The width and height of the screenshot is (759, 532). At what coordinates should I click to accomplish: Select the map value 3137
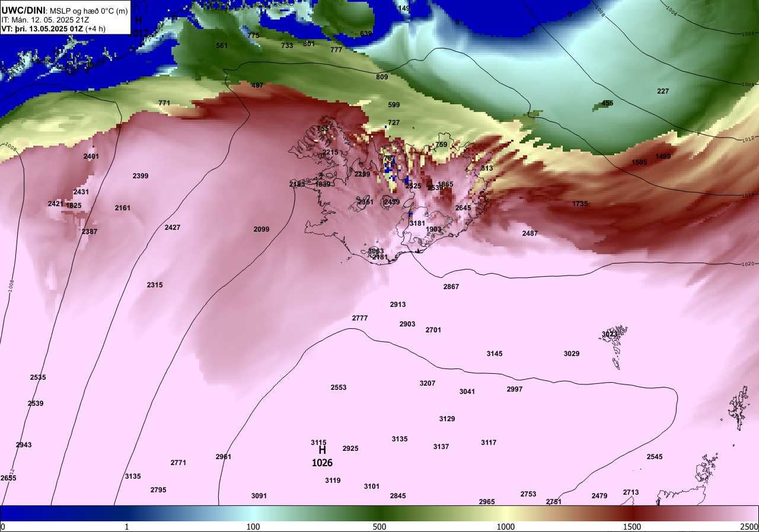click(x=441, y=447)
